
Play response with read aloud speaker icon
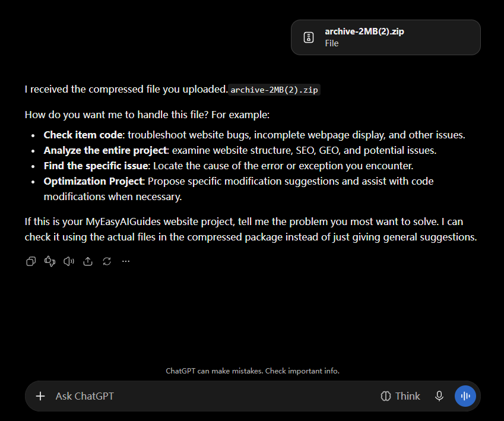click(69, 261)
